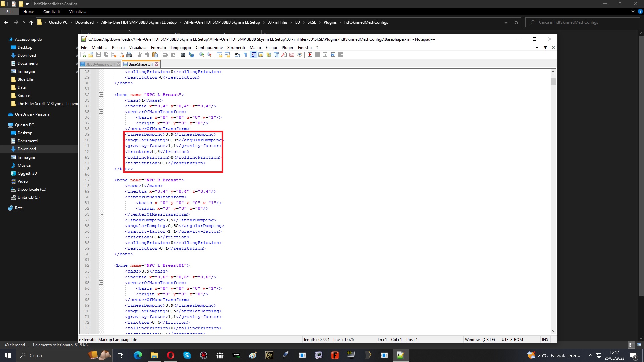Open Opera browser from taskbar

coord(170,355)
